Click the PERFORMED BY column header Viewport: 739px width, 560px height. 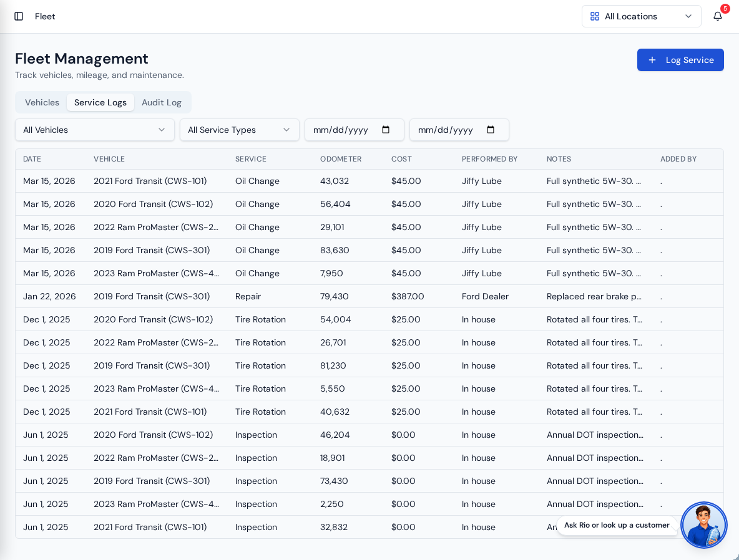(x=490, y=159)
